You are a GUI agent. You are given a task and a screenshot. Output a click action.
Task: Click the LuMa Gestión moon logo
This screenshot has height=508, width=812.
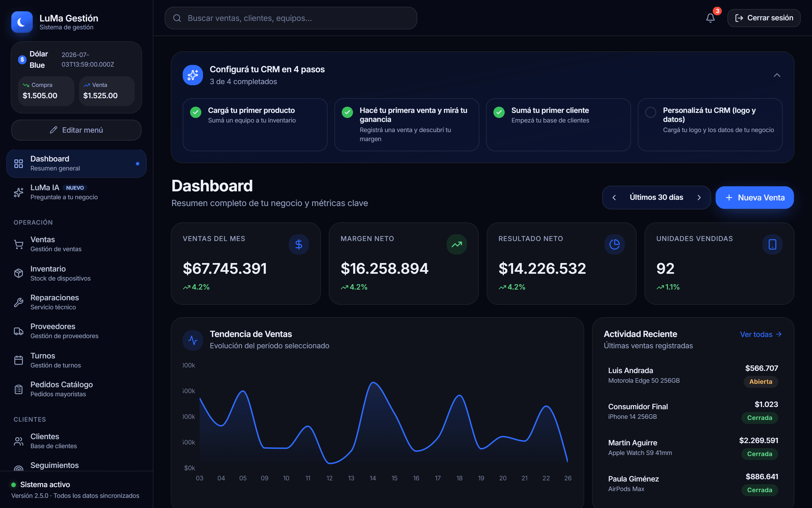click(22, 22)
